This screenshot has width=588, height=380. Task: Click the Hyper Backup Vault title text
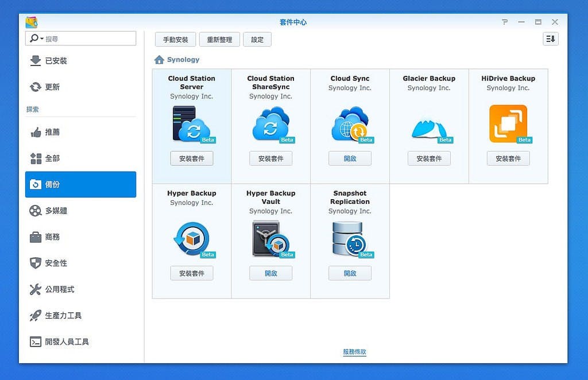[271, 197]
